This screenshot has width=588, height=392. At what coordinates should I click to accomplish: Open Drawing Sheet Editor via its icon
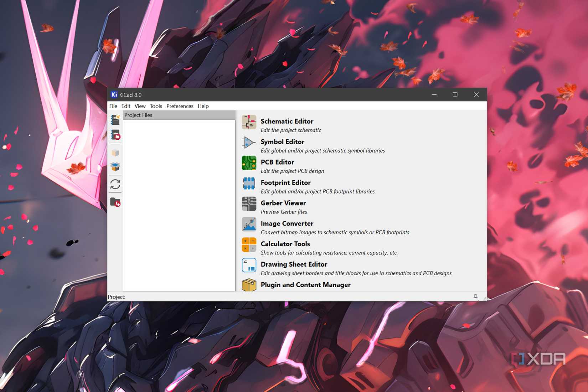pyautogui.click(x=249, y=265)
